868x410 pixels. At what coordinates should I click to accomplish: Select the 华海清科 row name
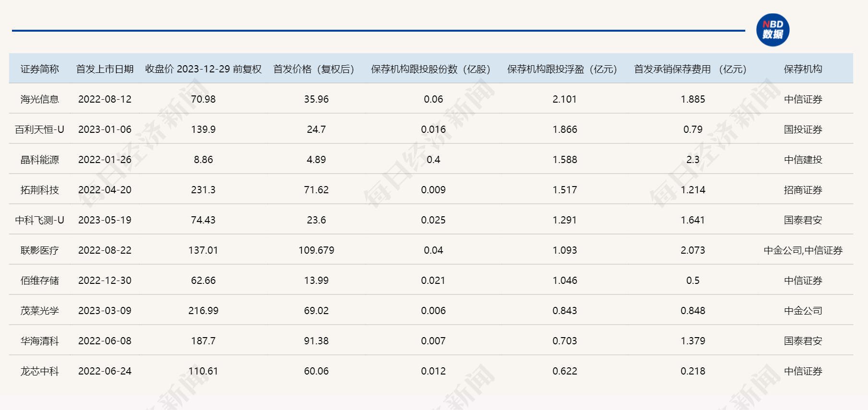(40, 341)
